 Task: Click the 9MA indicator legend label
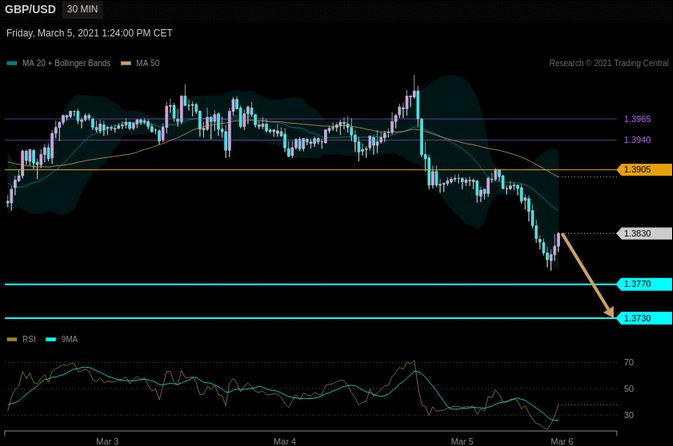point(69,339)
